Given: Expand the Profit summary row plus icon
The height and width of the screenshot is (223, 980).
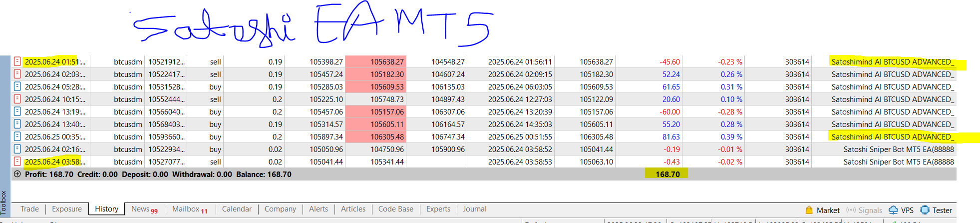Looking at the screenshot, I should click(x=17, y=174).
